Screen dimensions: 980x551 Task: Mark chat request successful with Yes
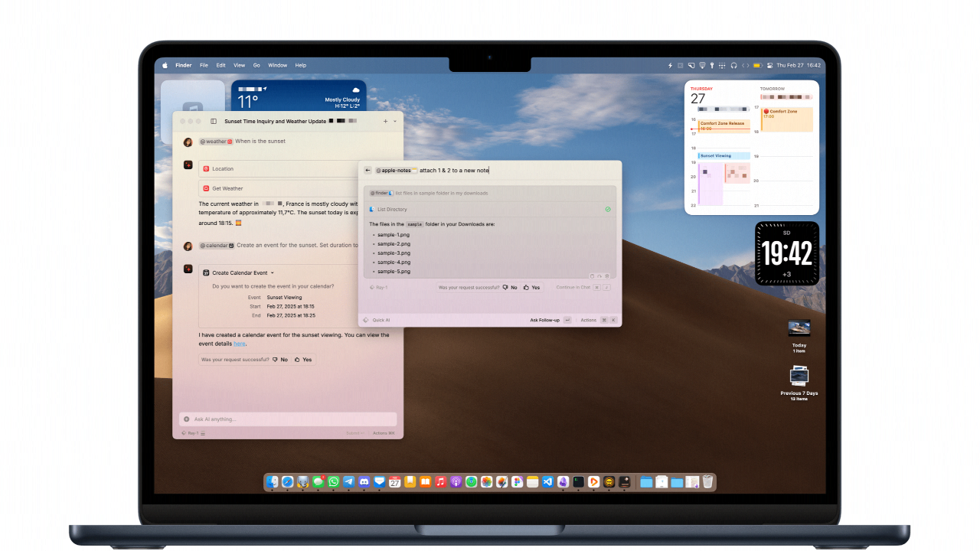303,360
